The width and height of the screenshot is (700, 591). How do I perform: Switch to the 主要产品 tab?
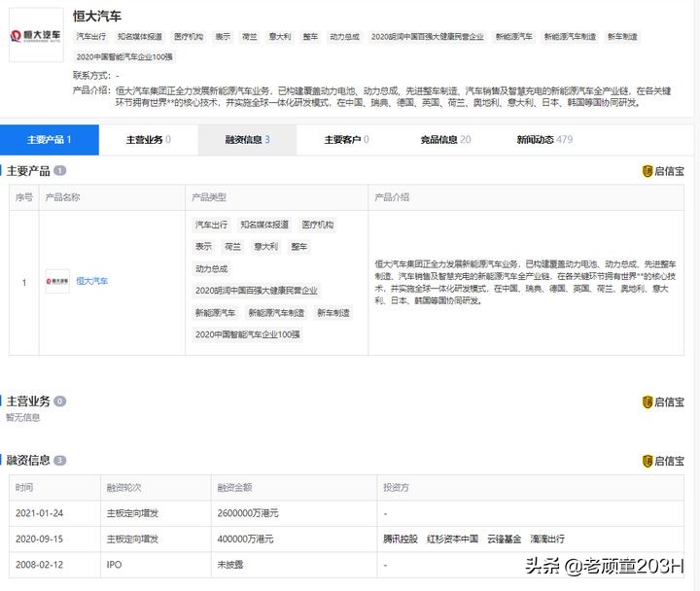point(49,140)
